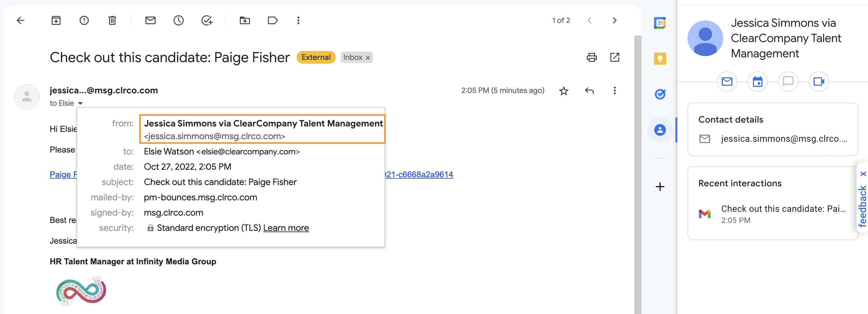The width and height of the screenshot is (868, 314).
Task: Snooze this email with clock icon
Action: [179, 20]
